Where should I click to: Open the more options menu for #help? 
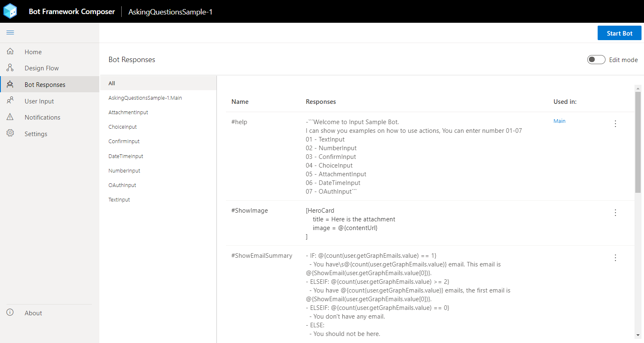[615, 124]
